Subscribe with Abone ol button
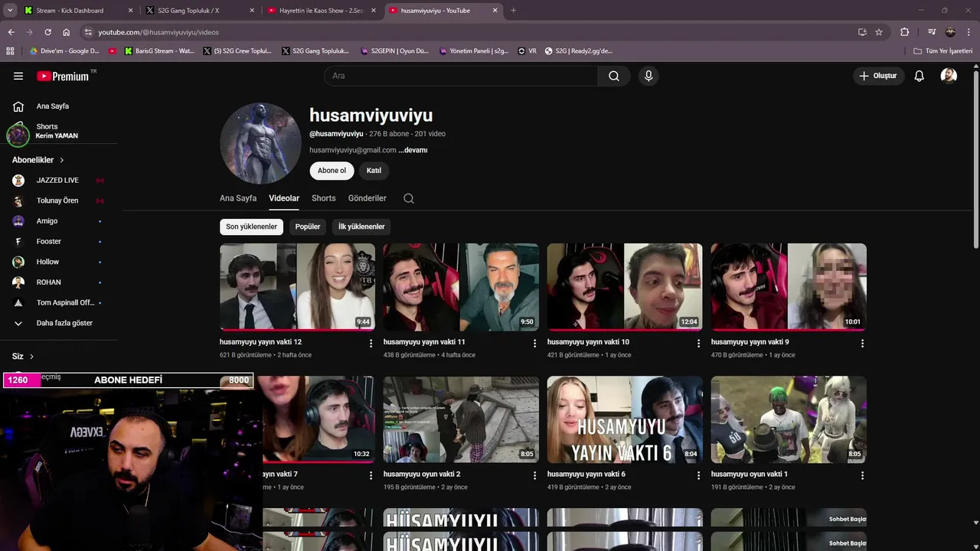The height and width of the screenshot is (551, 980). click(x=332, y=171)
